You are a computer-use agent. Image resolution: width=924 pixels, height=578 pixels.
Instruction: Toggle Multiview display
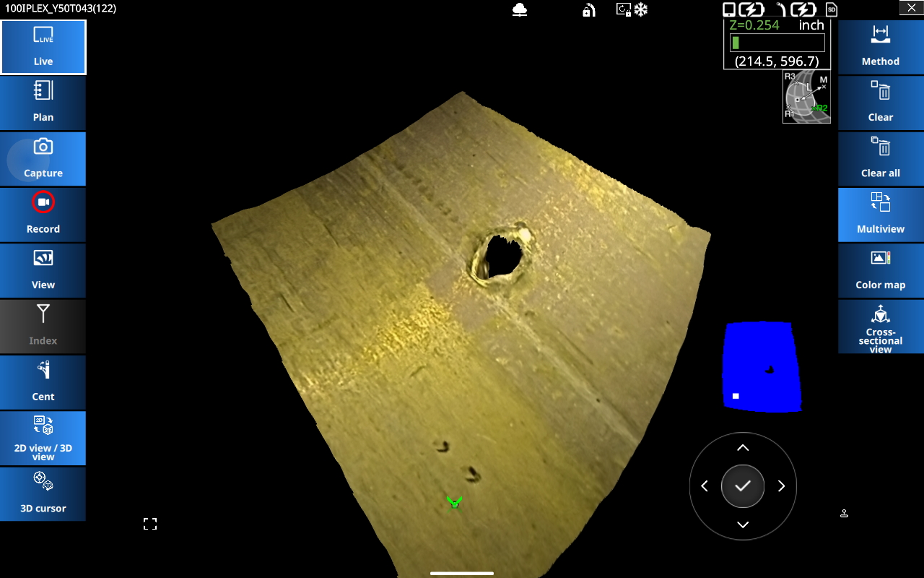pos(880,214)
